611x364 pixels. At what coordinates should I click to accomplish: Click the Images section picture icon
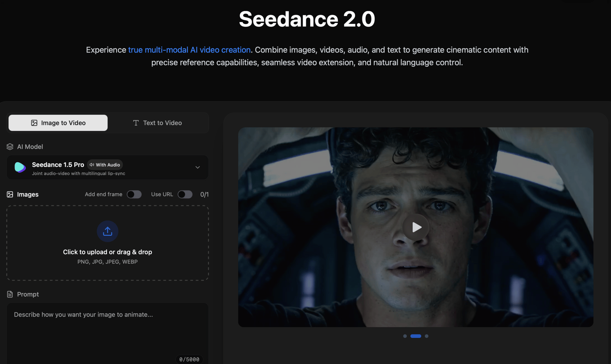[x=10, y=194]
